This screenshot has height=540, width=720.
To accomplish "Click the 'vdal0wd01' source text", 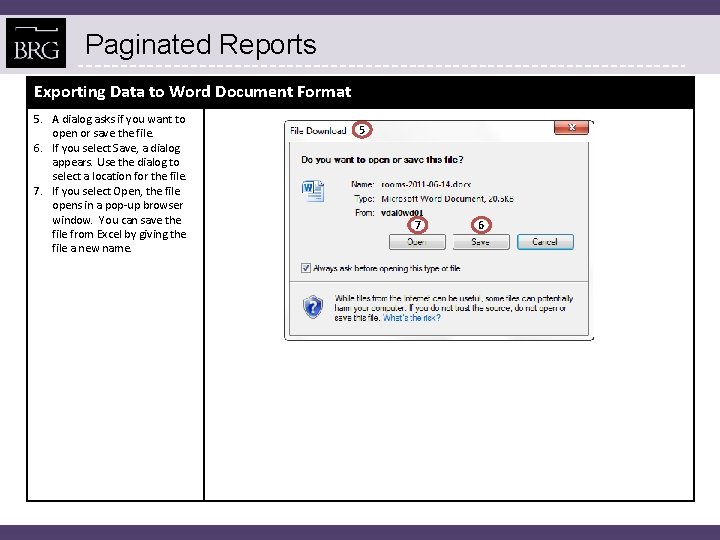I will click(402, 213).
